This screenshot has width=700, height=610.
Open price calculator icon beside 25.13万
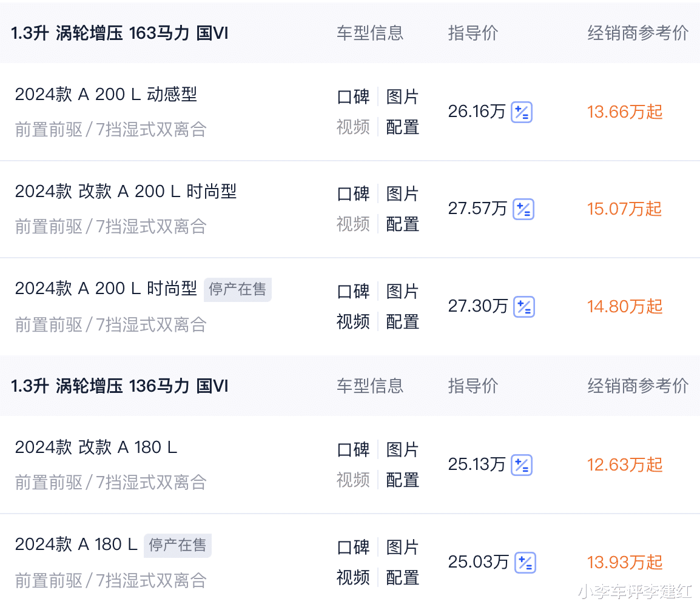[x=522, y=465]
